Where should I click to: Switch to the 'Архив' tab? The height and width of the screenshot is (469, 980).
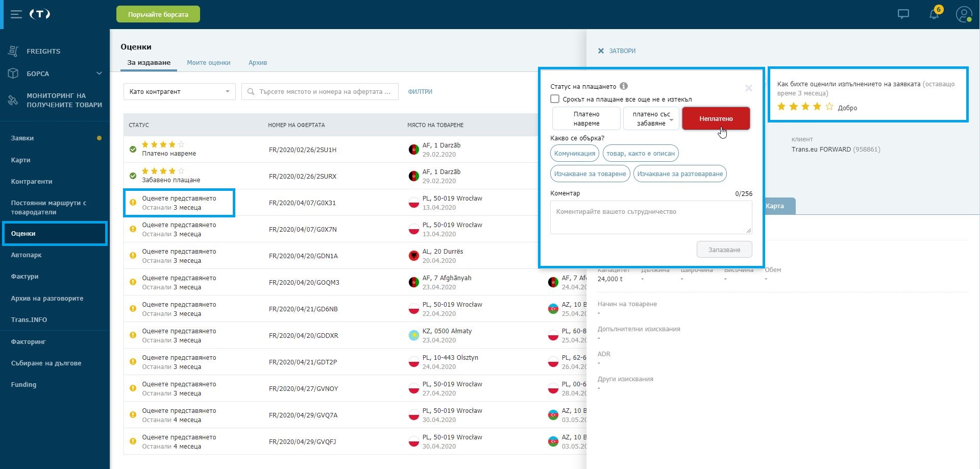[258, 63]
